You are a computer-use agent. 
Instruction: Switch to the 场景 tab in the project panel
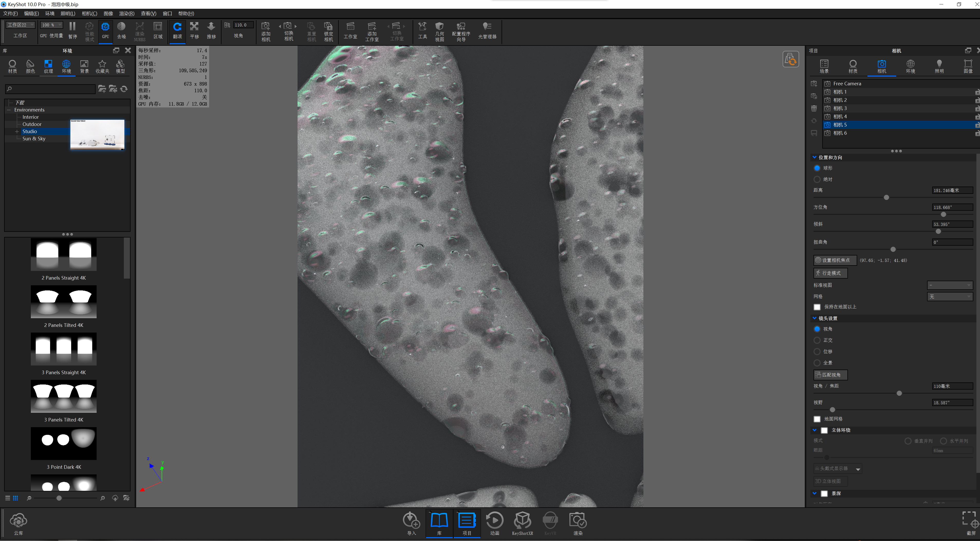click(824, 66)
